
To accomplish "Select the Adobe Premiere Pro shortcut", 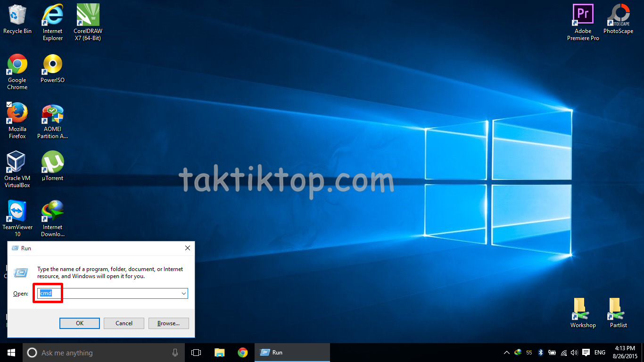I will coord(583,23).
